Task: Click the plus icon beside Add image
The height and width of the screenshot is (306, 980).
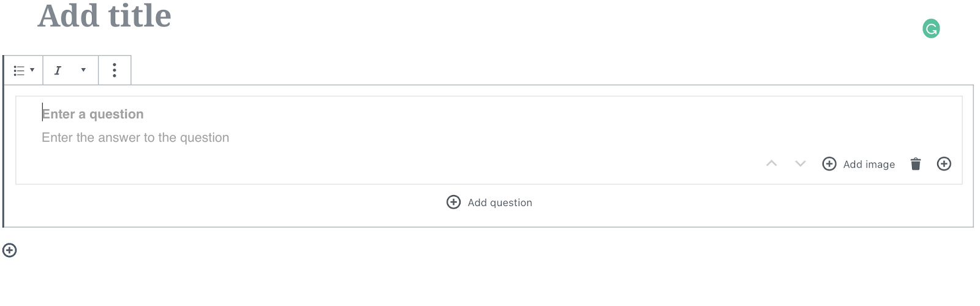Action: click(829, 164)
